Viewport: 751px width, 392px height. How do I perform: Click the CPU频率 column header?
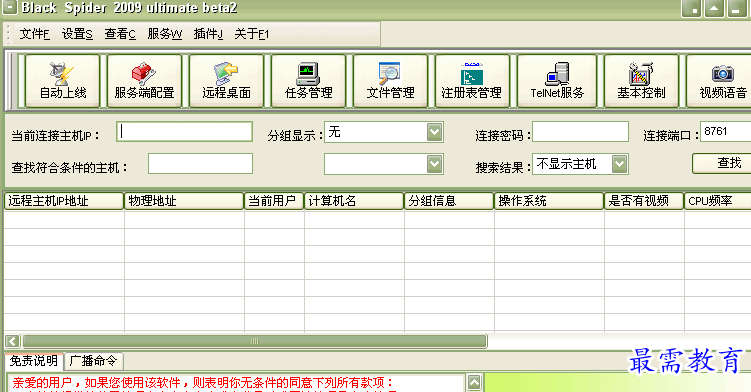[717, 201]
